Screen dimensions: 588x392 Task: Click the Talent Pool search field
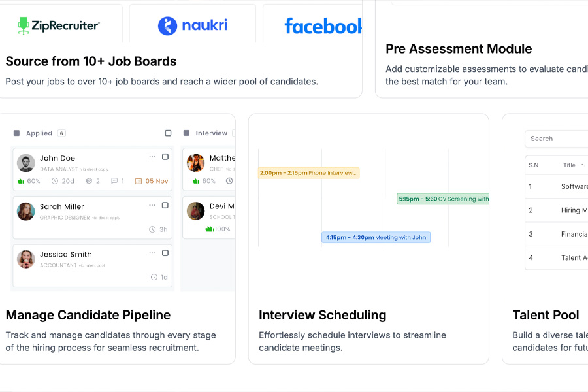pos(557,139)
